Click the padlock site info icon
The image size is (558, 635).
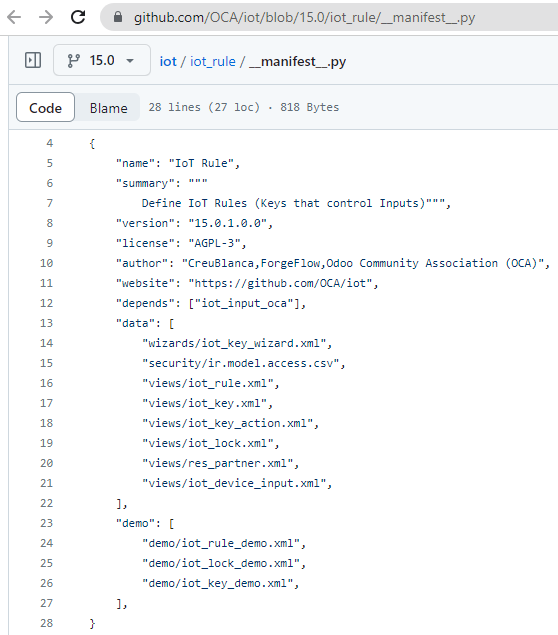(117, 17)
